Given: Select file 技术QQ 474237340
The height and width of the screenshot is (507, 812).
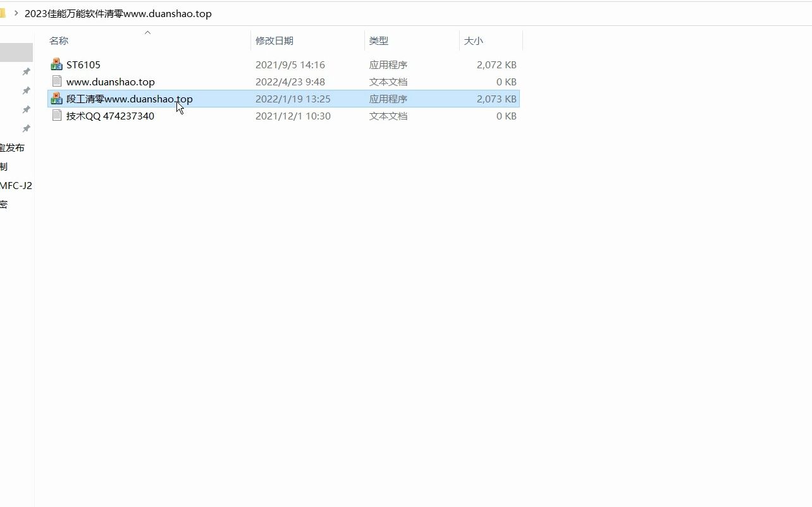Looking at the screenshot, I should 110,116.
